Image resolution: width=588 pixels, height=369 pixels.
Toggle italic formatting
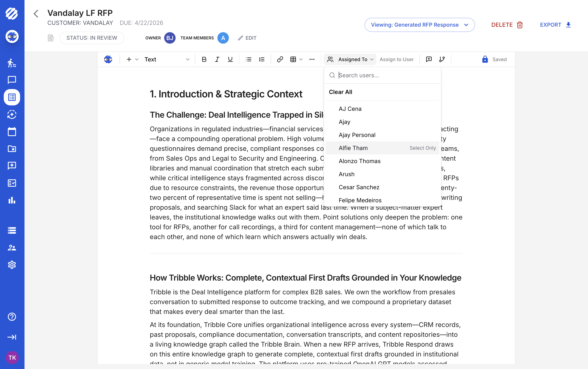pos(217,59)
